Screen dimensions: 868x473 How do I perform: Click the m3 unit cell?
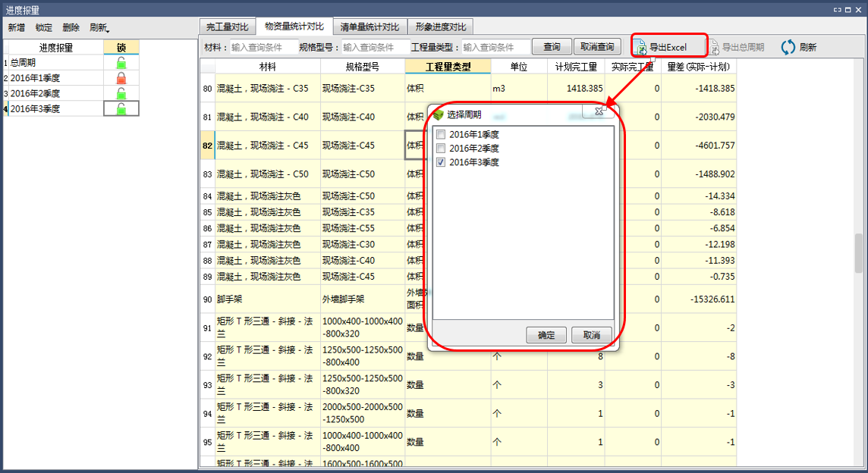coord(519,89)
